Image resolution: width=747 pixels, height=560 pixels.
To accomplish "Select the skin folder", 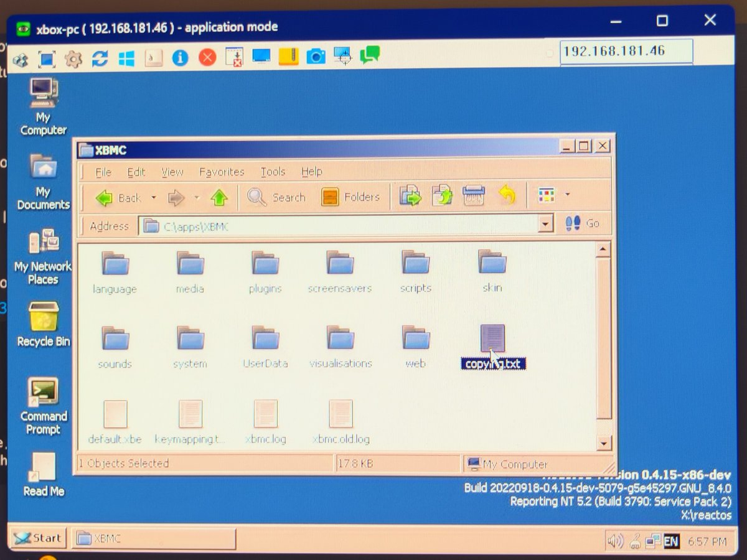I will [x=492, y=271].
